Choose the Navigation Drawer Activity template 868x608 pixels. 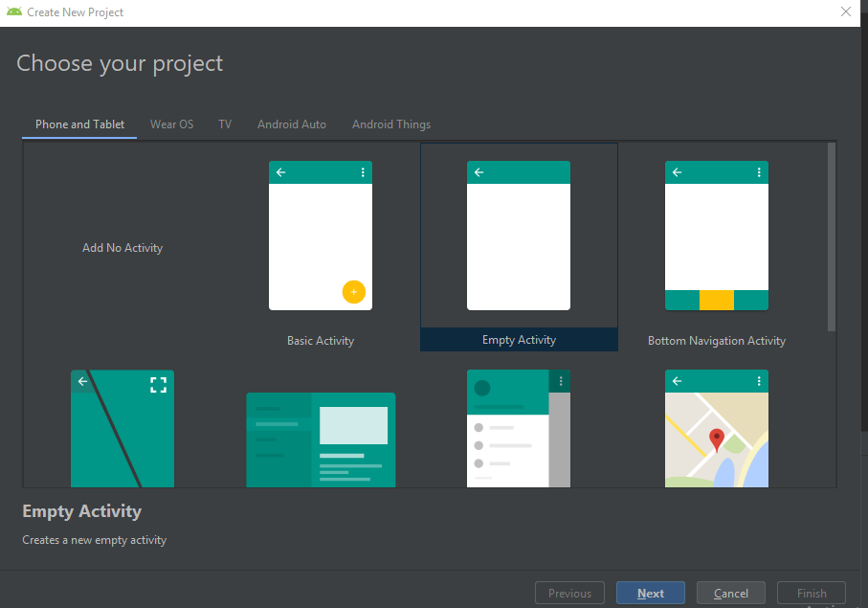point(519,429)
